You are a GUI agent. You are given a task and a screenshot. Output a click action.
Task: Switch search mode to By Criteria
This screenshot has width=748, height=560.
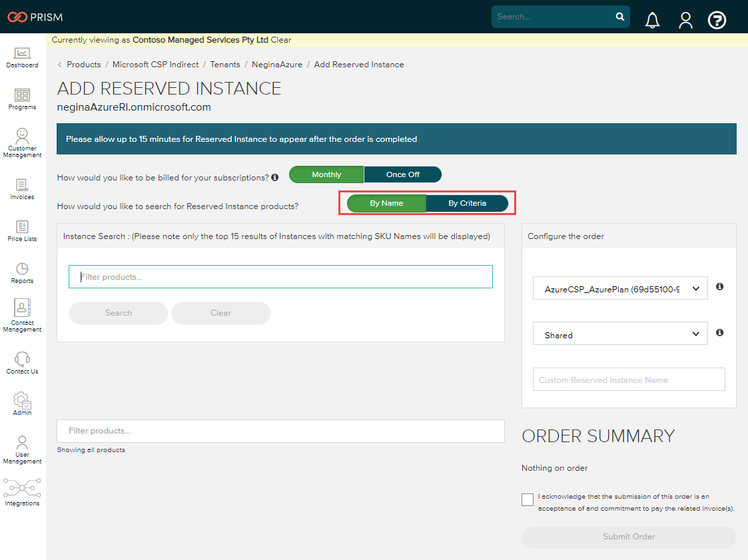tap(467, 203)
